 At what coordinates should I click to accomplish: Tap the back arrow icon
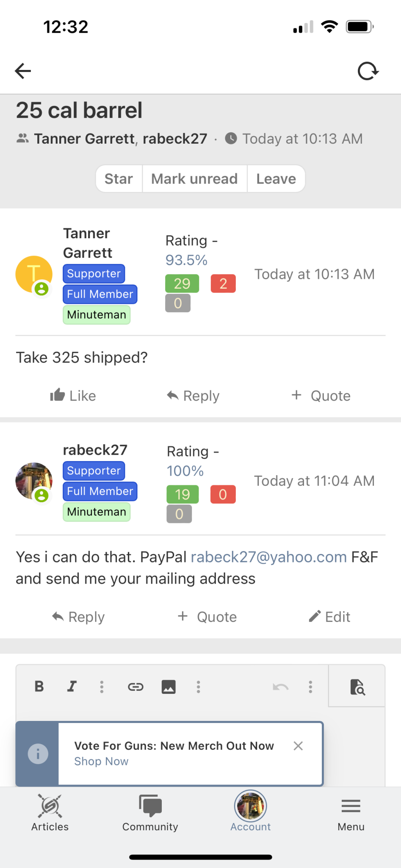click(23, 71)
